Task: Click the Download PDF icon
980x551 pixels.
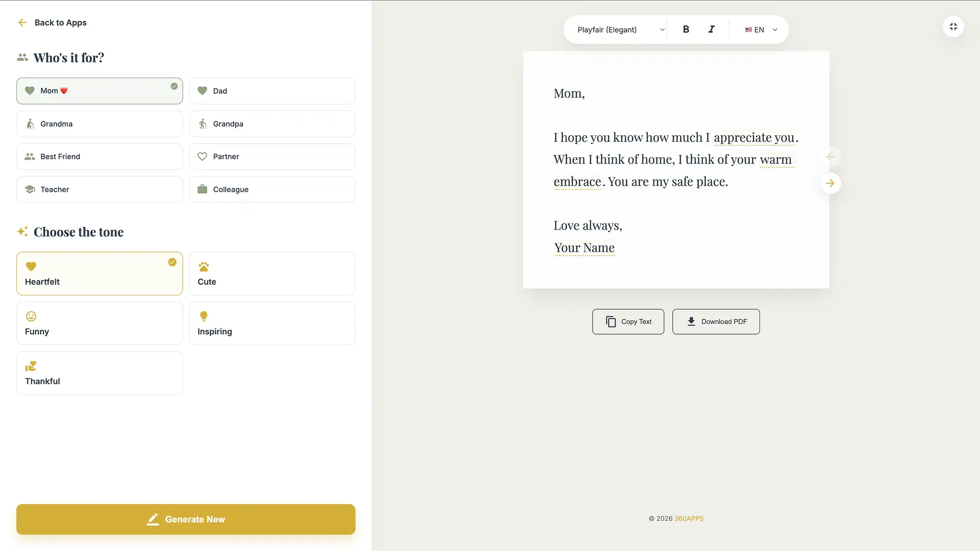Action: pyautogui.click(x=691, y=321)
